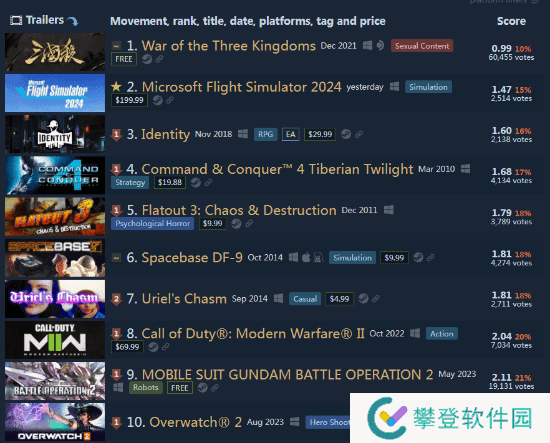Click link icon beside Spacebase DF-9 price
The width and height of the screenshot is (550, 443).
[430, 257]
